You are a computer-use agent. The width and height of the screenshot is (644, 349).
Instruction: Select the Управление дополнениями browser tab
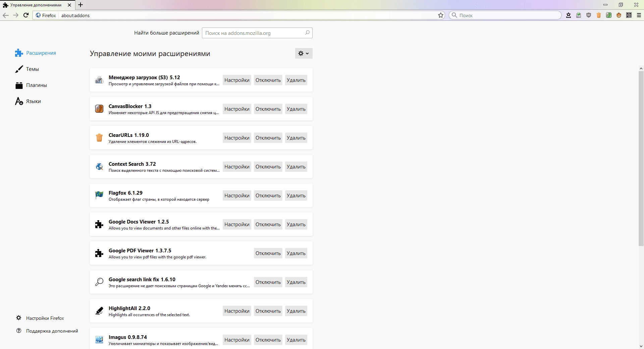(37, 5)
